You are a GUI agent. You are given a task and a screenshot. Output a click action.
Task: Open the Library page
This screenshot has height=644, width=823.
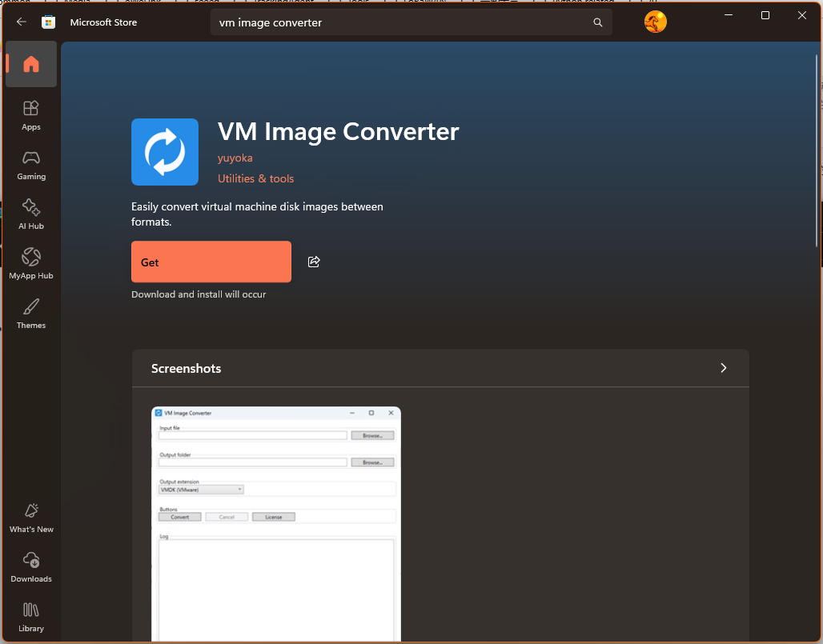[31, 617]
